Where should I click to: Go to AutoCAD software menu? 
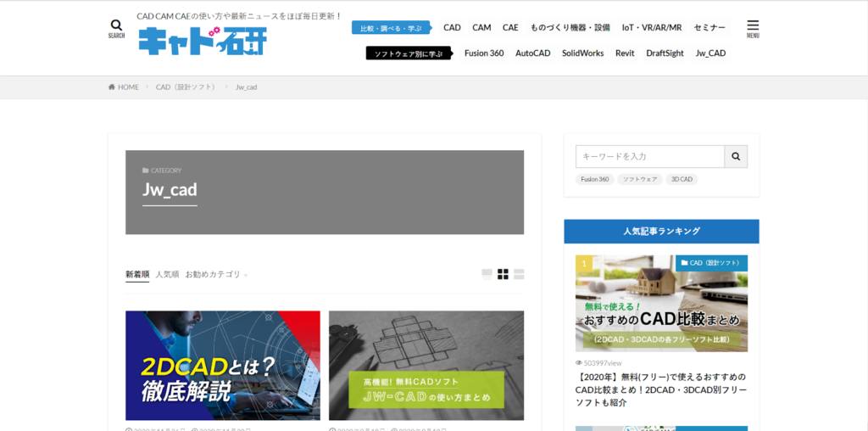533,53
